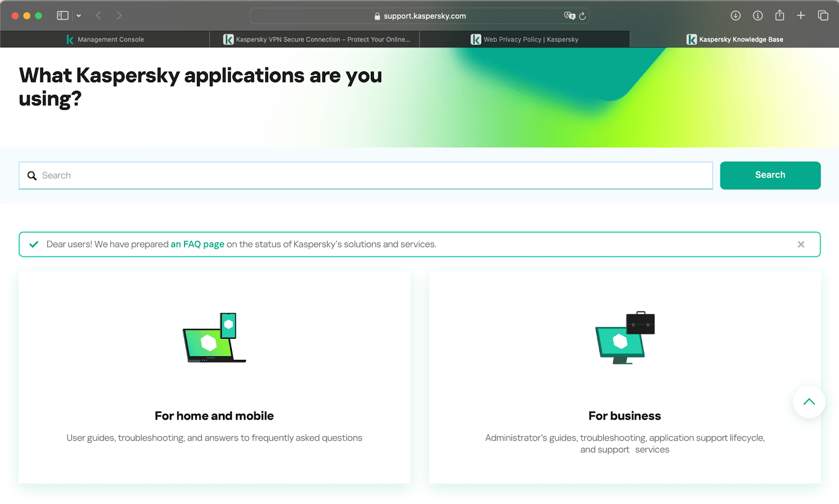Select the Kaspersky Knowledge Base tab
The width and height of the screenshot is (839, 504).
[734, 39]
